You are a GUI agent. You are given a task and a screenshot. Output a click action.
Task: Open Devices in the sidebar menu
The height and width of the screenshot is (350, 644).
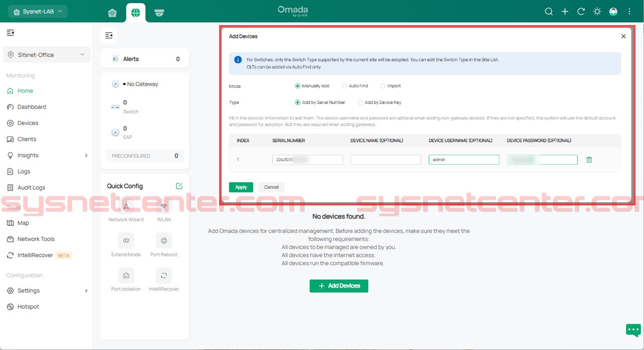(28, 123)
